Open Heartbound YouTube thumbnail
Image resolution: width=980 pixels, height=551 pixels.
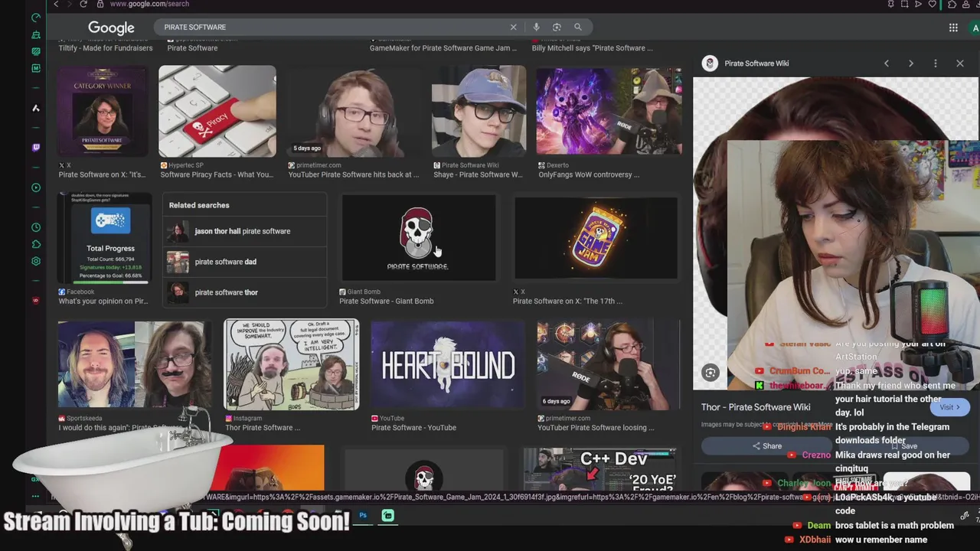tap(448, 365)
